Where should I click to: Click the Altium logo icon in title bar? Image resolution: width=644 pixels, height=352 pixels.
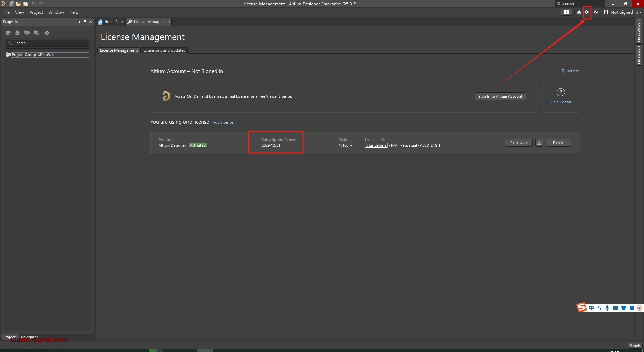pyautogui.click(x=3, y=4)
